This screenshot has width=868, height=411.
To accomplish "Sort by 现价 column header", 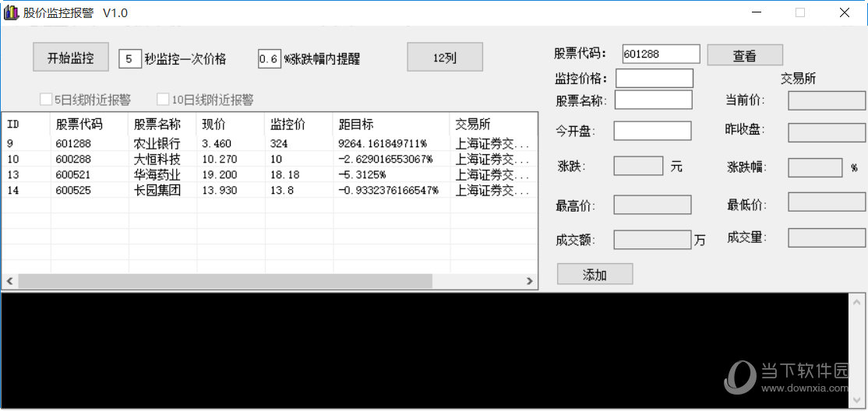I will 231,124.
